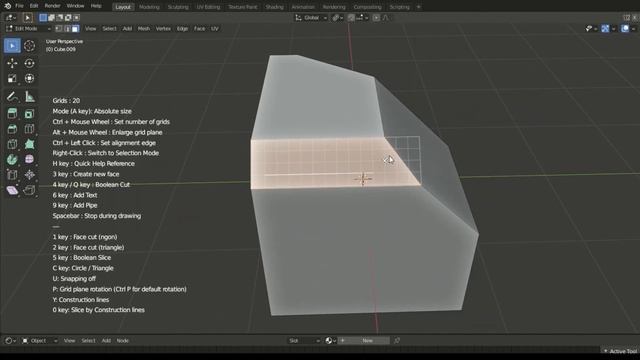Open the Render menu
Image resolution: width=640 pixels, height=360 pixels.
click(x=52, y=6)
